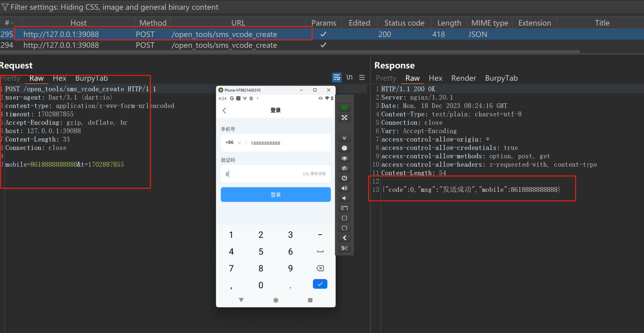
Task: Sort by the Host column header
Action: pos(78,23)
